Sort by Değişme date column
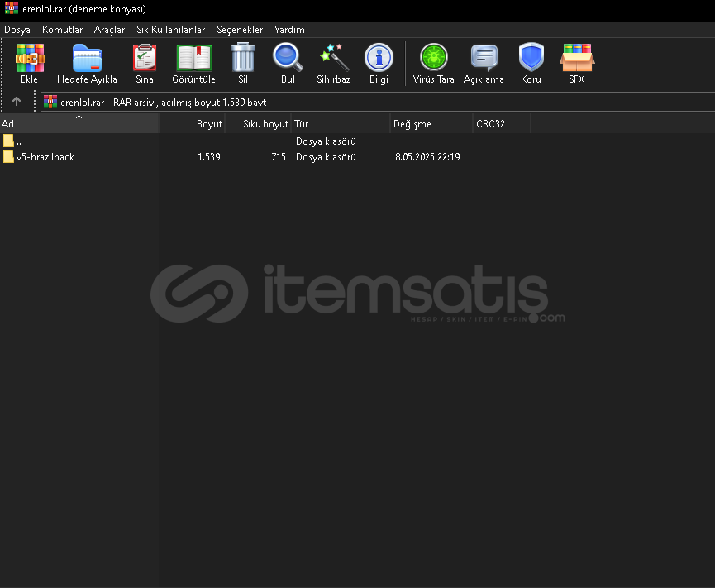This screenshot has height=588, width=715. click(430, 124)
